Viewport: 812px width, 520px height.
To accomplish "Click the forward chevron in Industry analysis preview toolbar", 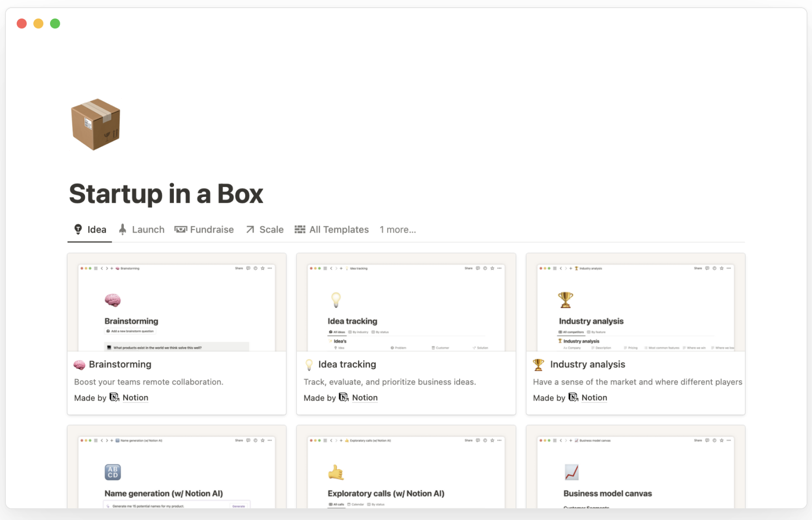I will coord(566,269).
